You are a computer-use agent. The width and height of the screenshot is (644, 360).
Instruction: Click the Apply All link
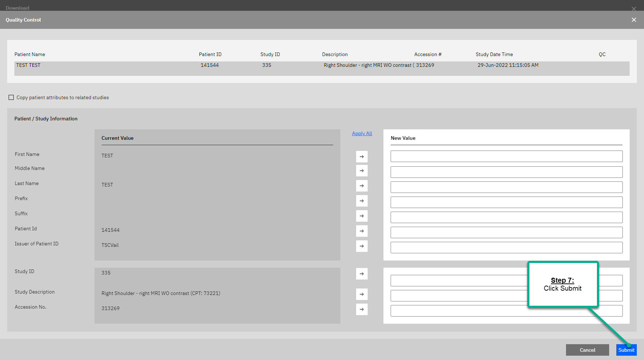tap(362, 133)
